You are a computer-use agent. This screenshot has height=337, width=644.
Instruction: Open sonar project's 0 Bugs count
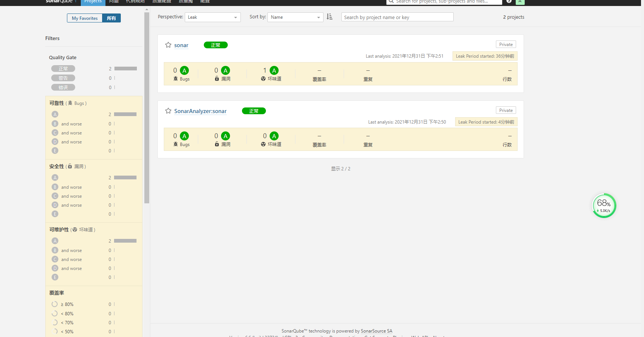pyautogui.click(x=175, y=70)
